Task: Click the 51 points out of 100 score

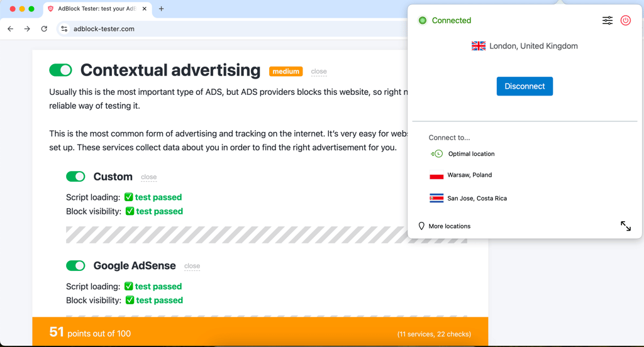Action: click(x=90, y=332)
